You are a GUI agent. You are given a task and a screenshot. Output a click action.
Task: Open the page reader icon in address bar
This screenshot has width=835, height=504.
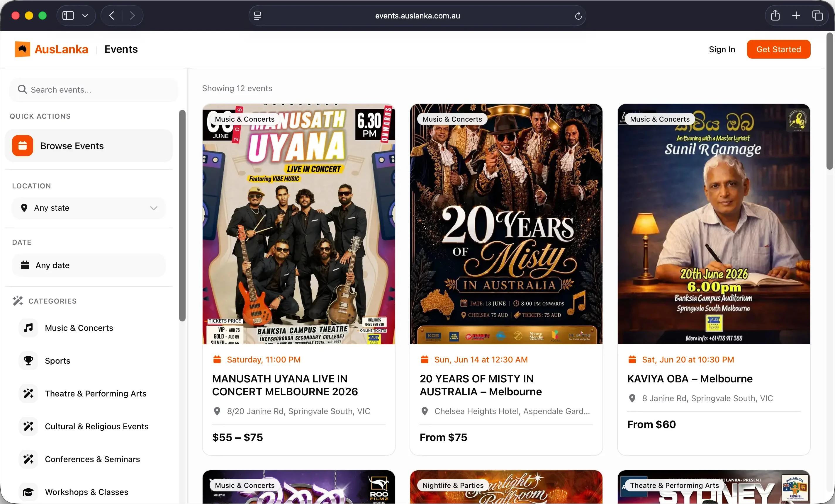click(257, 16)
